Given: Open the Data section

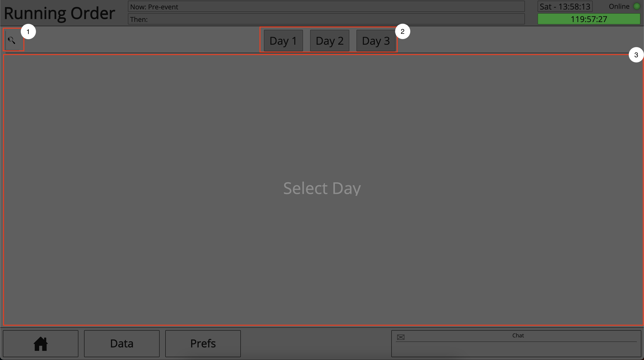Looking at the screenshot, I should 122,343.
